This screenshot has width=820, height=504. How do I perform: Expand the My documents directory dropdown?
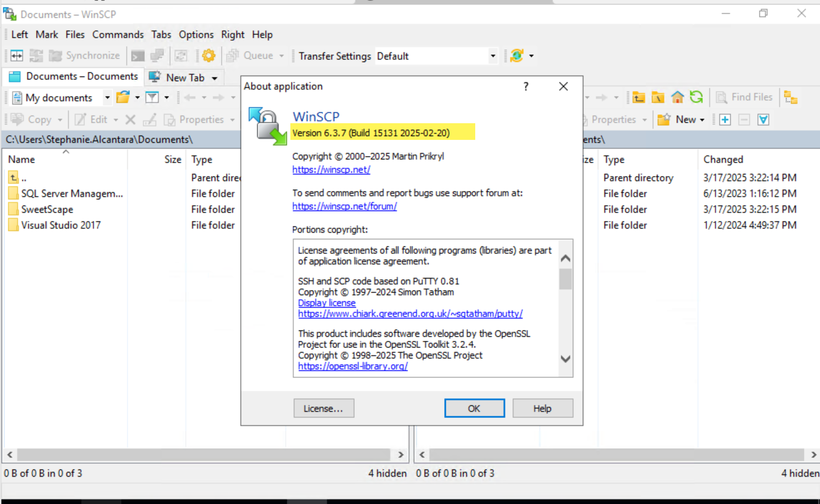(107, 98)
